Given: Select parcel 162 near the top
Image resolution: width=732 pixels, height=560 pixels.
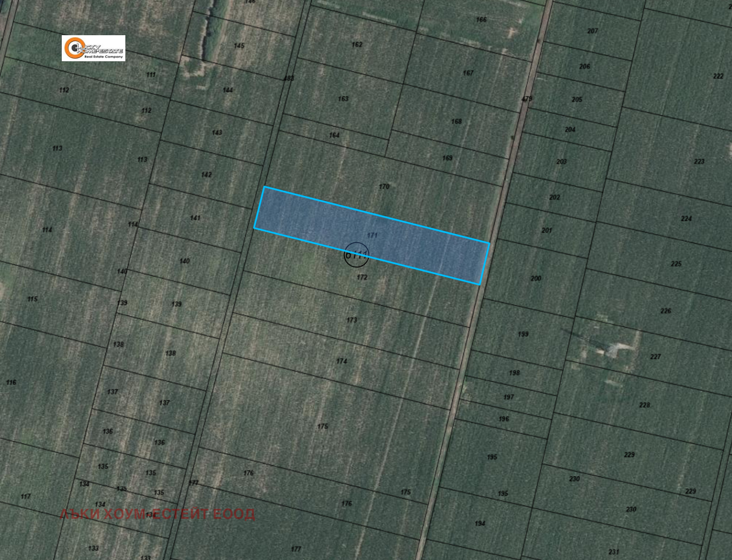Looking at the screenshot, I should [x=357, y=44].
